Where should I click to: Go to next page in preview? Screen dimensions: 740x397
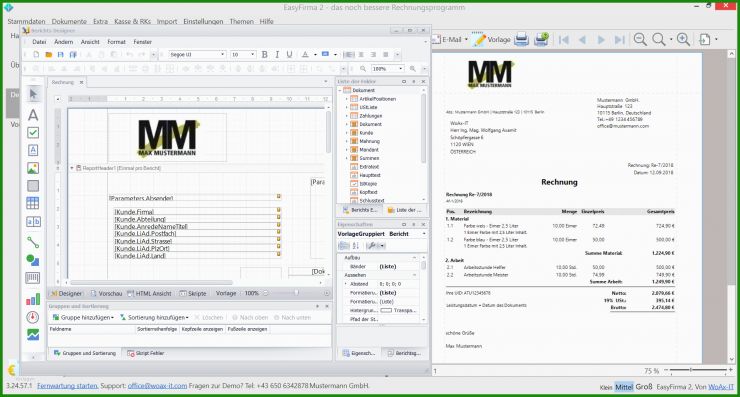(601, 40)
